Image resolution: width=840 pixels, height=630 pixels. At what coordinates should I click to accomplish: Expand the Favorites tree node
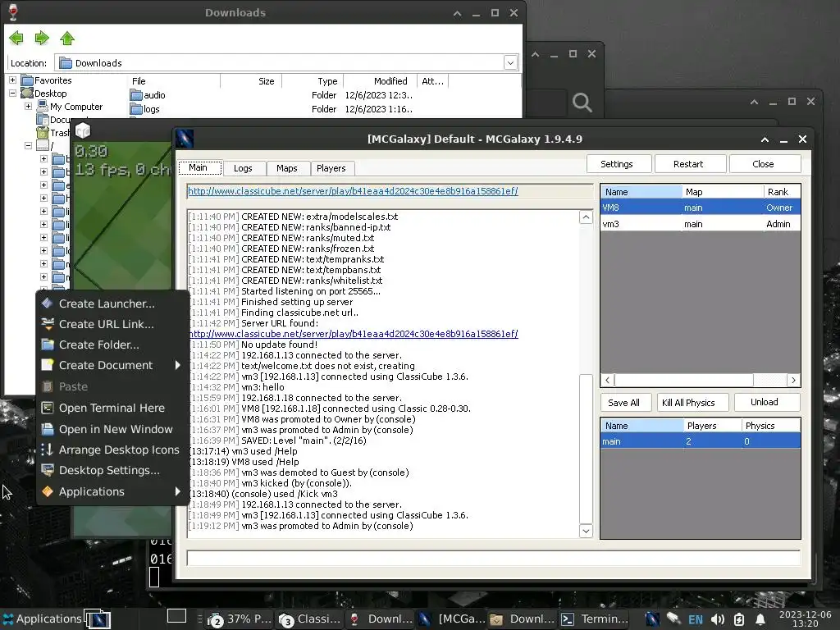(x=12, y=80)
